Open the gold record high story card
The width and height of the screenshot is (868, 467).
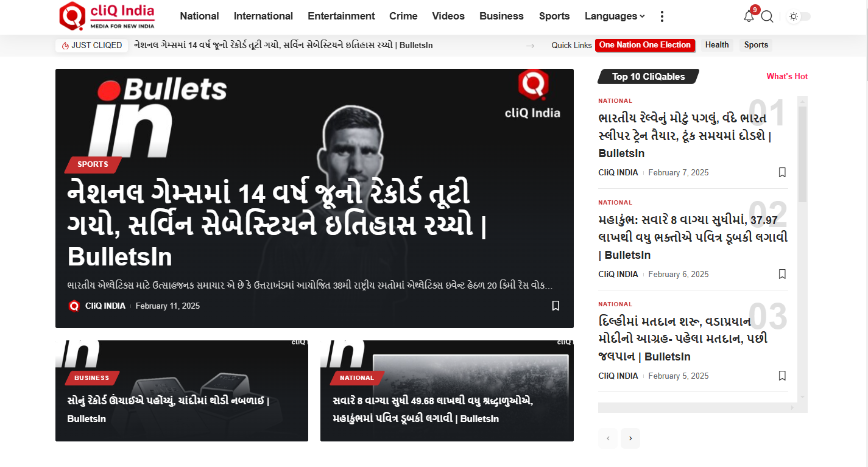(x=168, y=410)
